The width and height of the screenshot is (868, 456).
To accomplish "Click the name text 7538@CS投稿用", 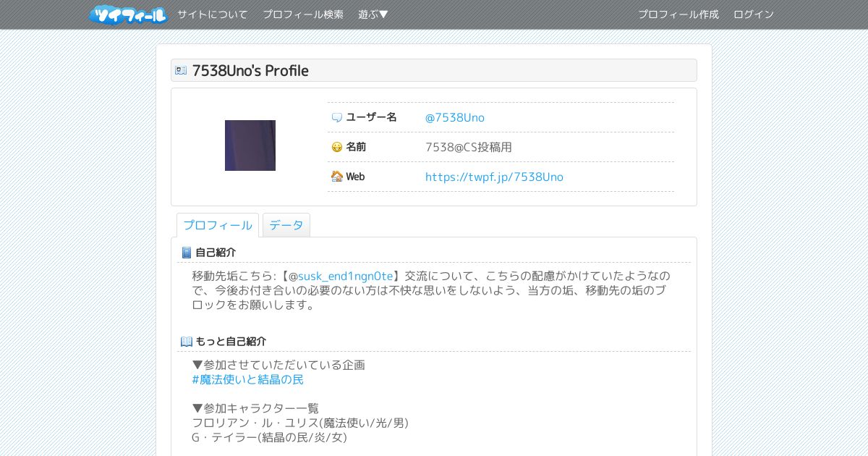I will click(469, 147).
